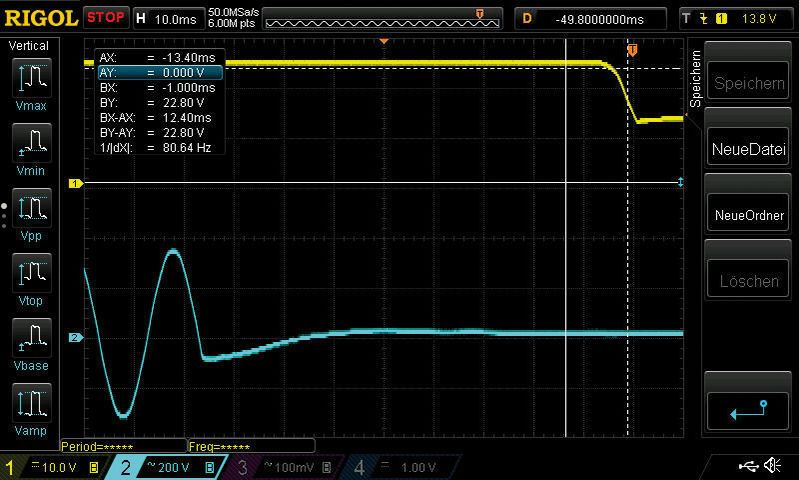Add the Vamp measurement
This screenshot has width=799, height=480.
coord(31,407)
